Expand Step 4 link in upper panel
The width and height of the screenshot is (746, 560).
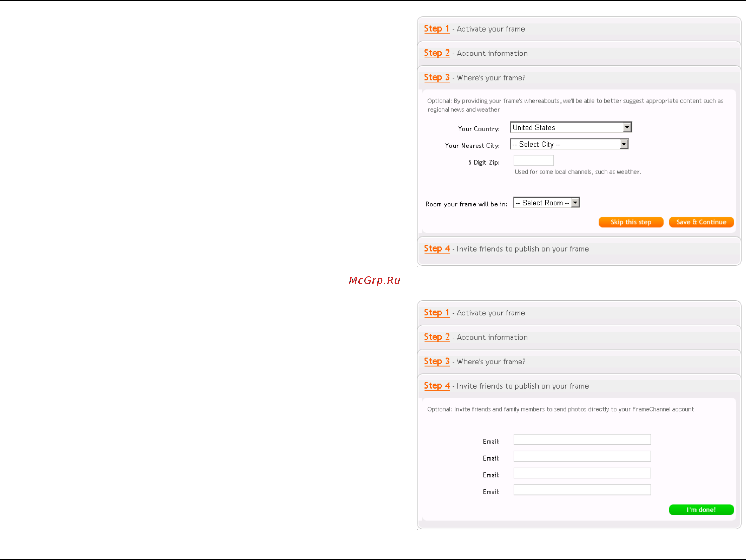pos(437,249)
